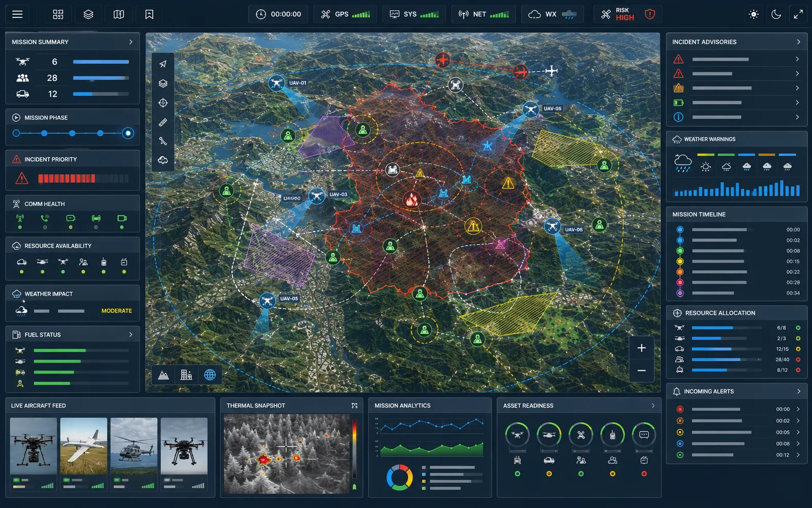812x508 pixels.
Task: Open the hamburger menu
Action: coord(17,14)
